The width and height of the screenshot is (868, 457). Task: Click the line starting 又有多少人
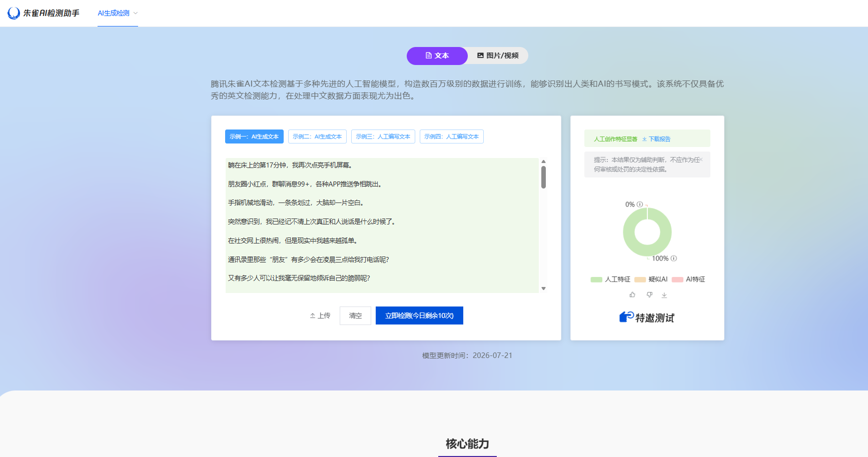(x=299, y=278)
